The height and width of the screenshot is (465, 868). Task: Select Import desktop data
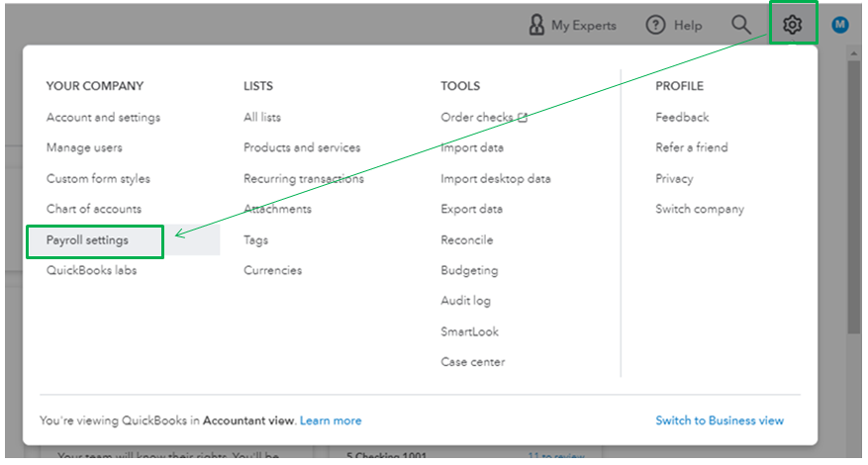(x=496, y=179)
